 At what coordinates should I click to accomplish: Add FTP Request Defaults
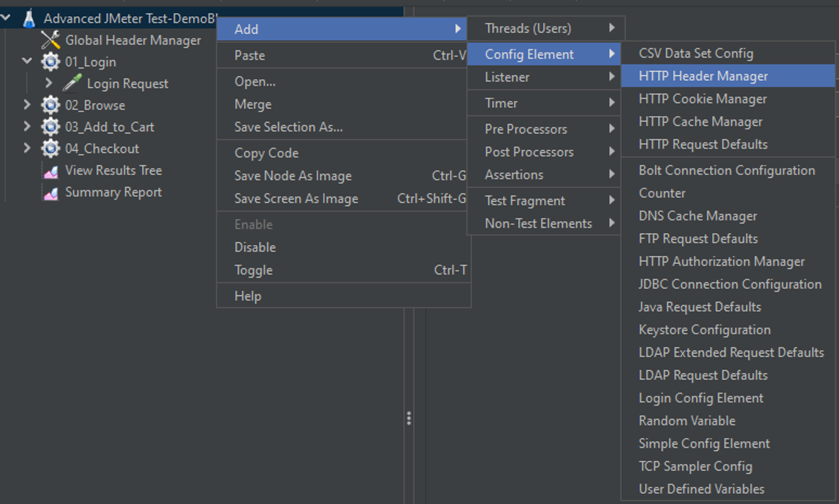(728, 239)
